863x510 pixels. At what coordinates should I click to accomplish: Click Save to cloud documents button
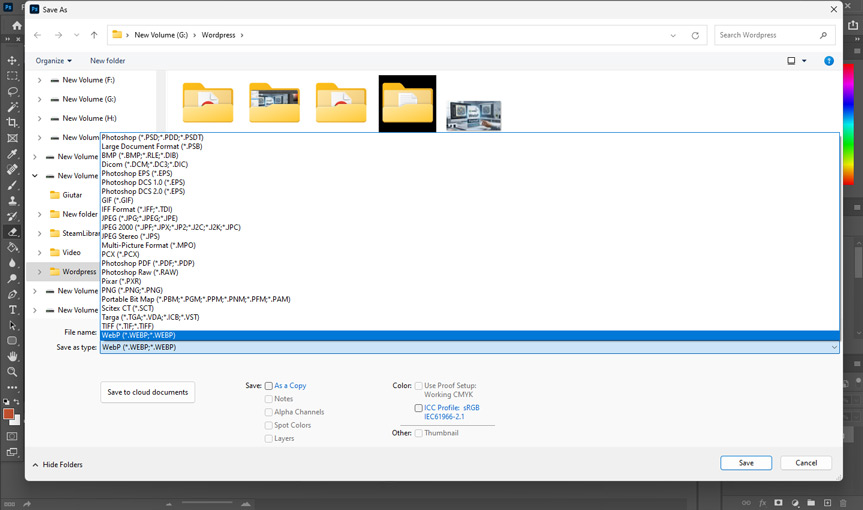pyautogui.click(x=148, y=392)
